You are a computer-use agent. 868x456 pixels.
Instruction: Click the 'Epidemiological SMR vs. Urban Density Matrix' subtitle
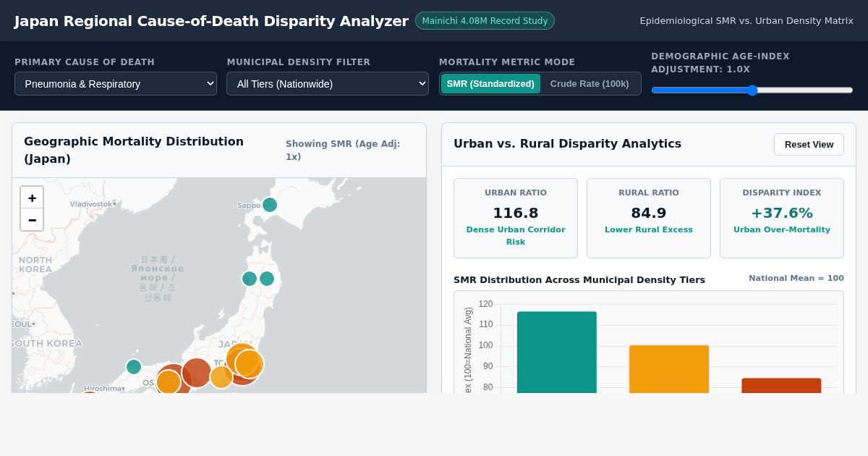tap(746, 20)
